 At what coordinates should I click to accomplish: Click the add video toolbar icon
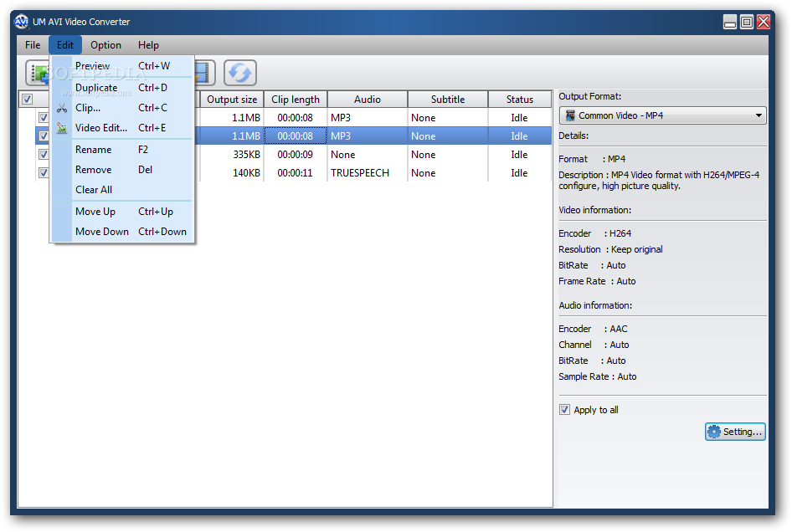pyautogui.click(x=38, y=73)
